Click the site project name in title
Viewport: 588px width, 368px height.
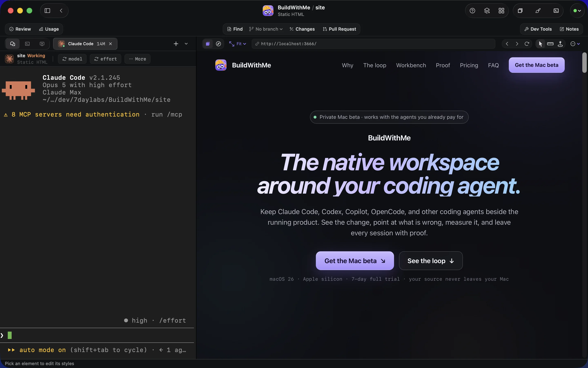pos(320,8)
